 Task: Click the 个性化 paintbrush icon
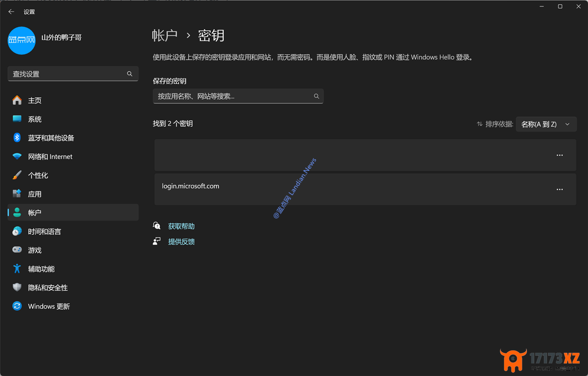(17, 175)
